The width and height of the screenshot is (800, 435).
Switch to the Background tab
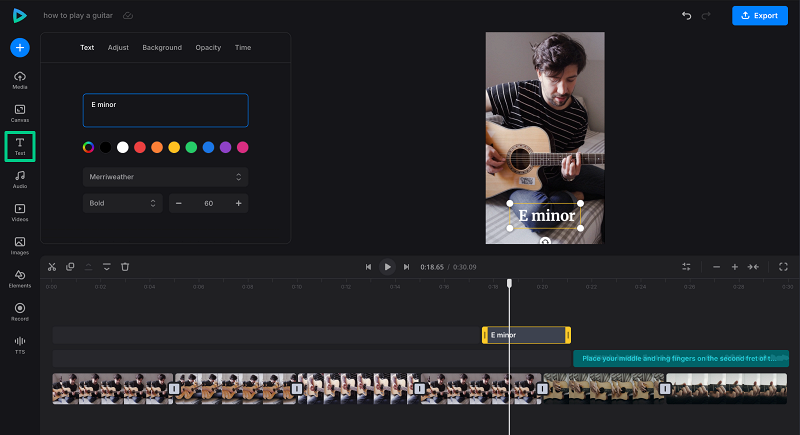click(x=162, y=47)
